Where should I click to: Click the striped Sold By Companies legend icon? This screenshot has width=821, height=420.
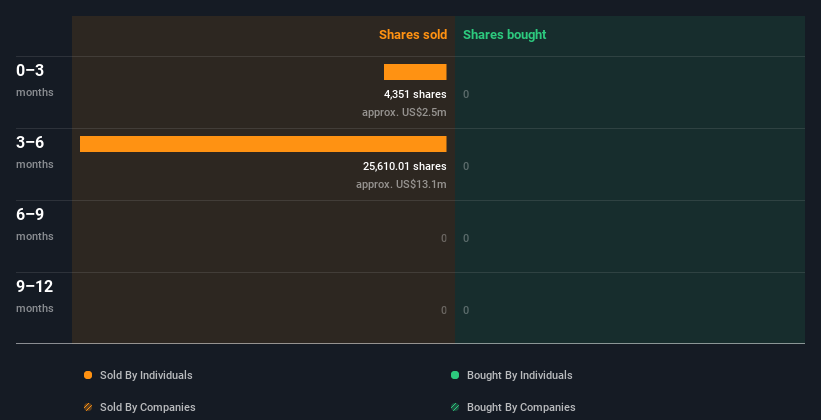(88, 407)
